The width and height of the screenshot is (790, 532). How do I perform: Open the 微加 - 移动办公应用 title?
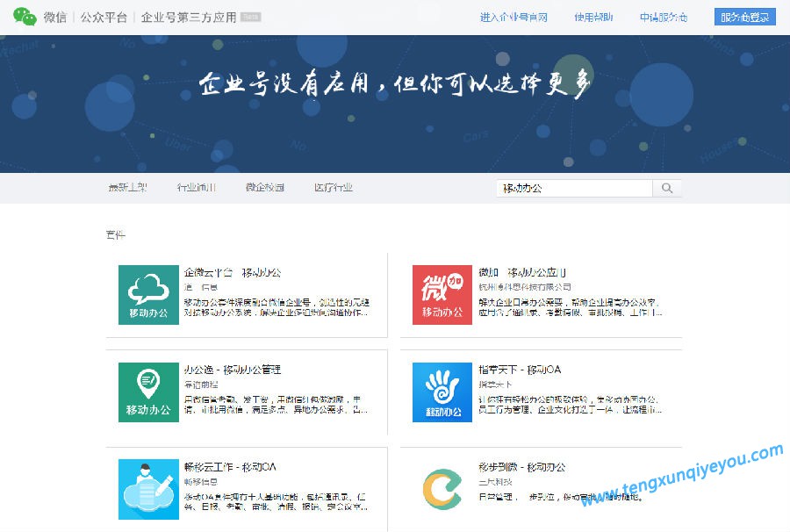click(x=522, y=272)
